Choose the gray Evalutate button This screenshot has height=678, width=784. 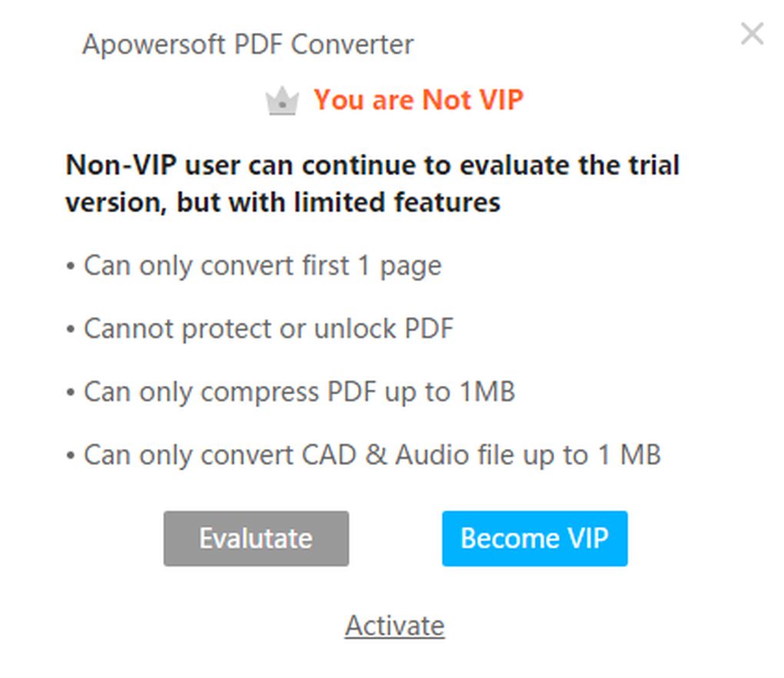(256, 539)
